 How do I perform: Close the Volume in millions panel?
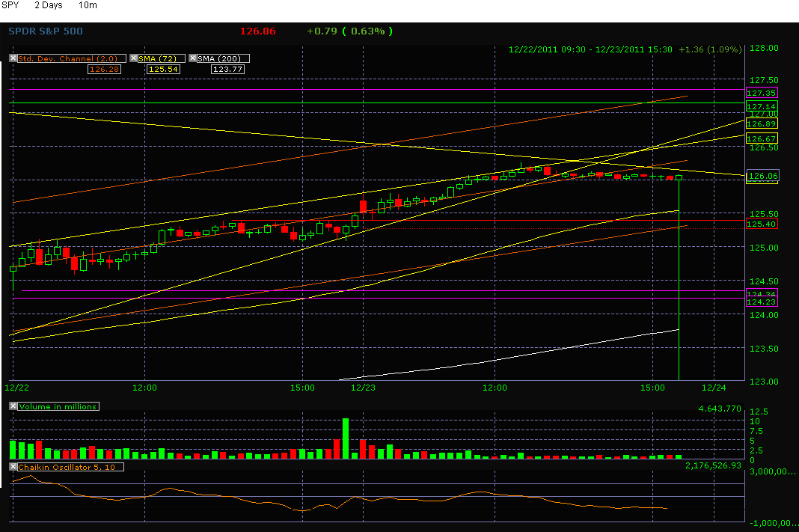click(x=13, y=406)
